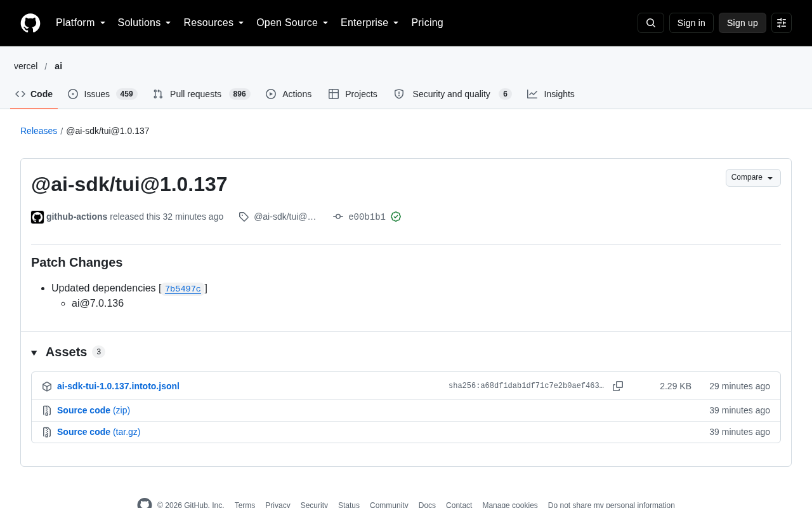Open the Terms footer link
Image resolution: width=812 pixels, height=508 pixels.
pos(245,505)
